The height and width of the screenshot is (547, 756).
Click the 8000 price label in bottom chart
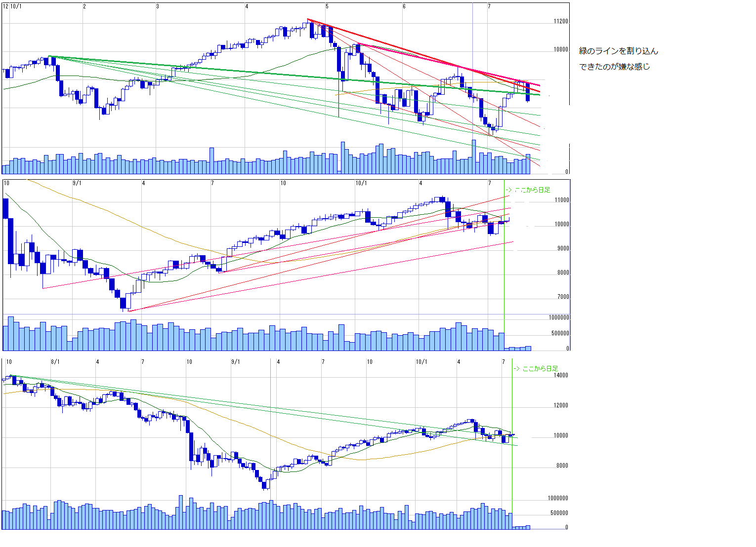click(x=562, y=466)
